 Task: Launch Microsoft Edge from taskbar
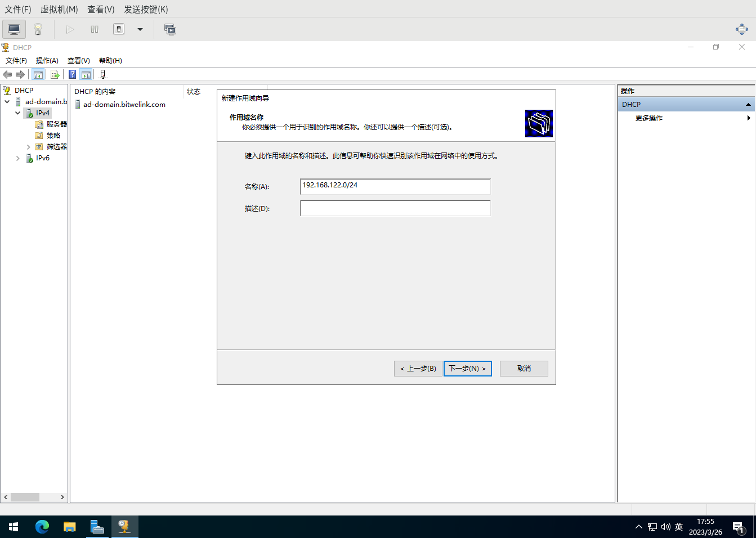(42, 527)
